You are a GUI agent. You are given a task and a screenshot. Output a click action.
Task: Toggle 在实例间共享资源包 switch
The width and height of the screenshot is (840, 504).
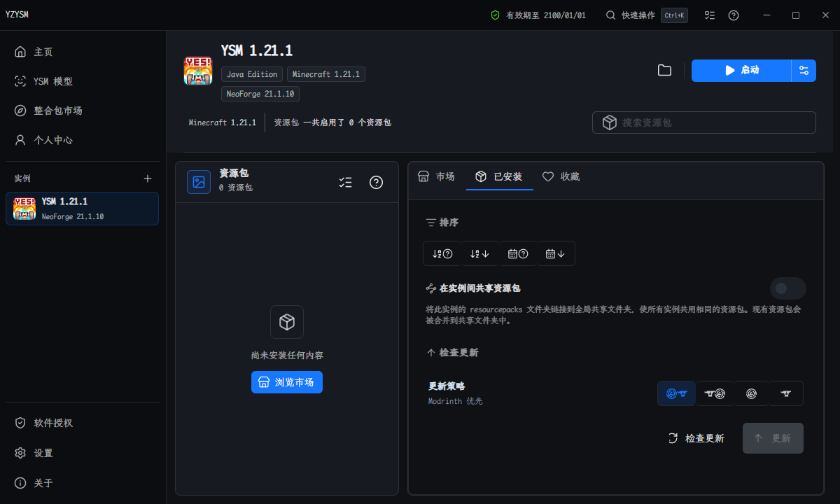788,288
